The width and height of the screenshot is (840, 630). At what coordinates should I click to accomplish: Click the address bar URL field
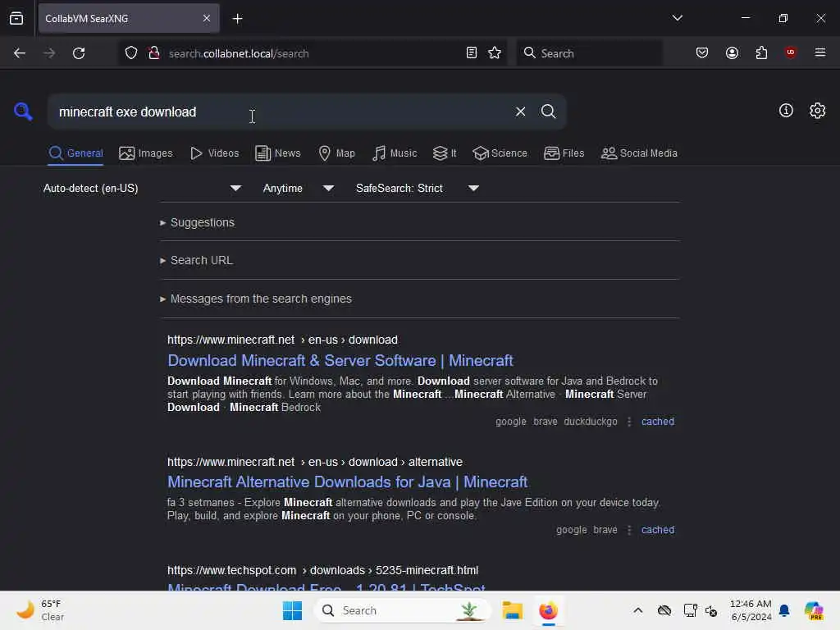click(x=313, y=53)
